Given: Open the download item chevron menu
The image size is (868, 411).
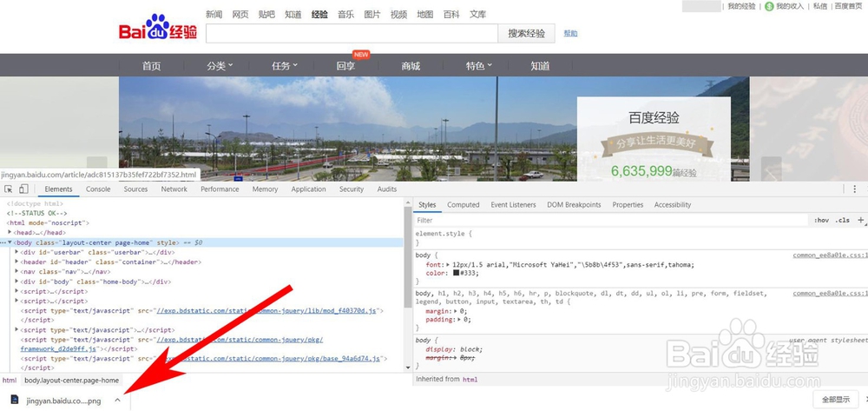Looking at the screenshot, I should click(x=117, y=400).
